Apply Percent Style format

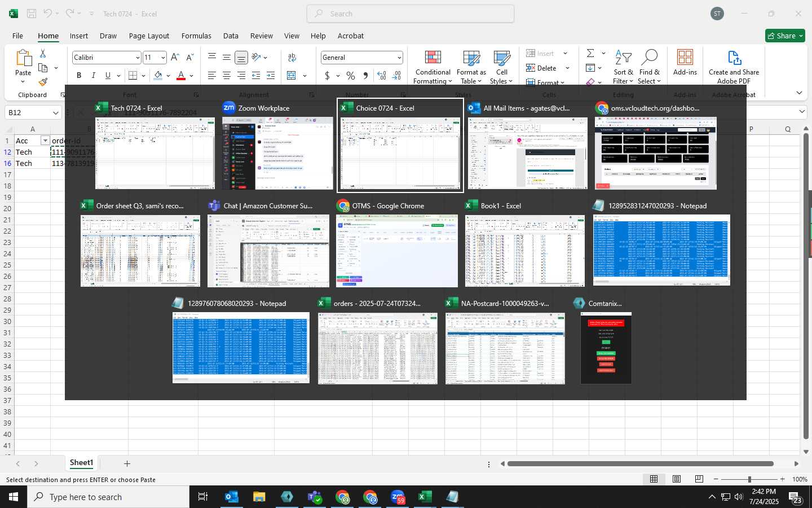click(x=351, y=76)
